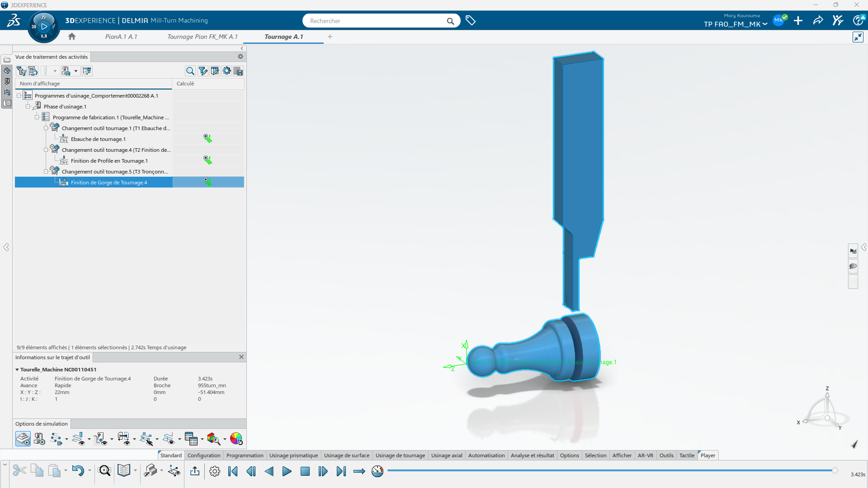The height and width of the screenshot is (488, 868).
Task: Open the filter edit tool in activities toolbar
Action: click(203, 71)
